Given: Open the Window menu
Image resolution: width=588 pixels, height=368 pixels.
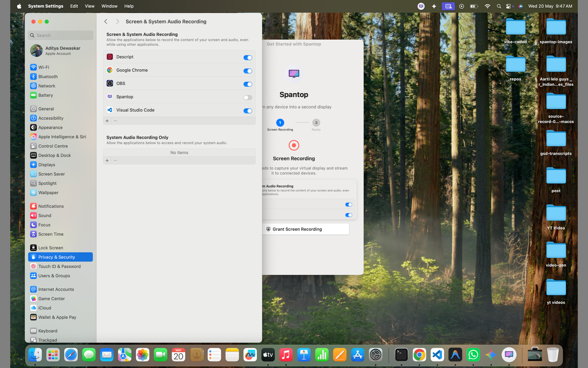Looking at the screenshot, I should pos(109,6).
